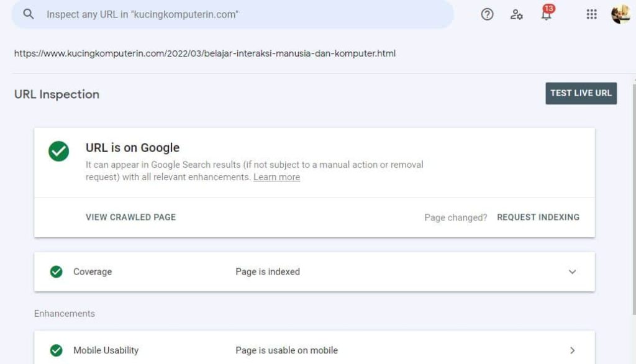Image resolution: width=636 pixels, height=364 pixels.
Task: Click the inspected URL breadcrumb path
Action: (205, 54)
